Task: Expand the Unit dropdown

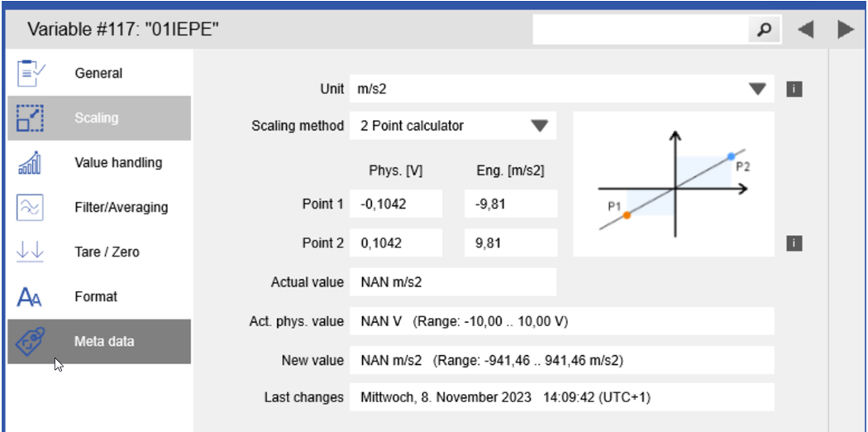Action: tap(757, 89)
